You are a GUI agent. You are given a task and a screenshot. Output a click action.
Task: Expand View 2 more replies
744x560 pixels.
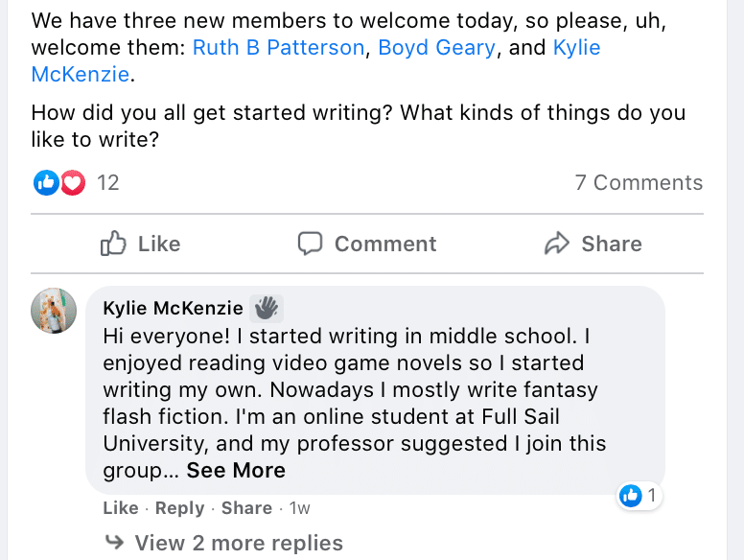[x=239, y=543]
